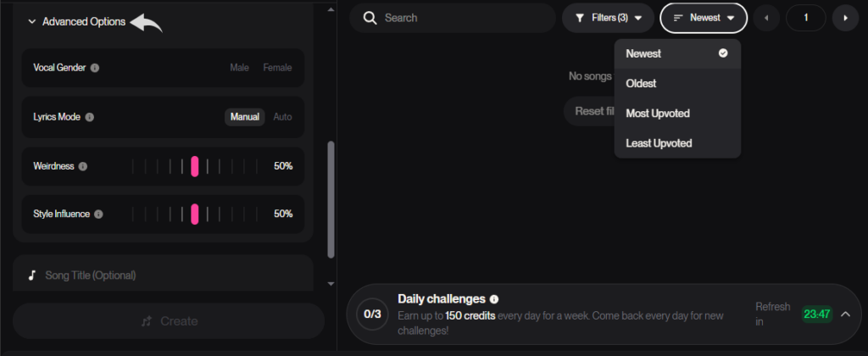The width and height of the screenshot is (868, 356).
Task: Go to the next page arrow
Action: pos(845,18)
